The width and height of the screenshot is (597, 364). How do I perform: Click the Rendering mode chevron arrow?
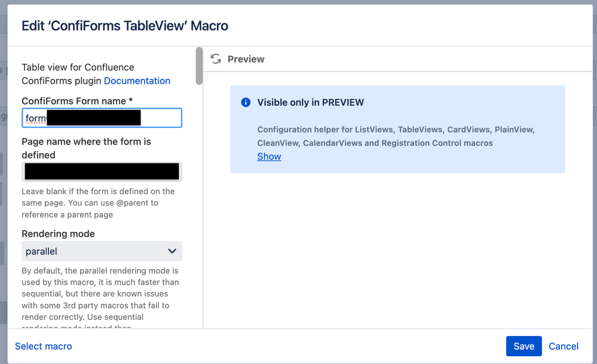[x=172, y=251]
